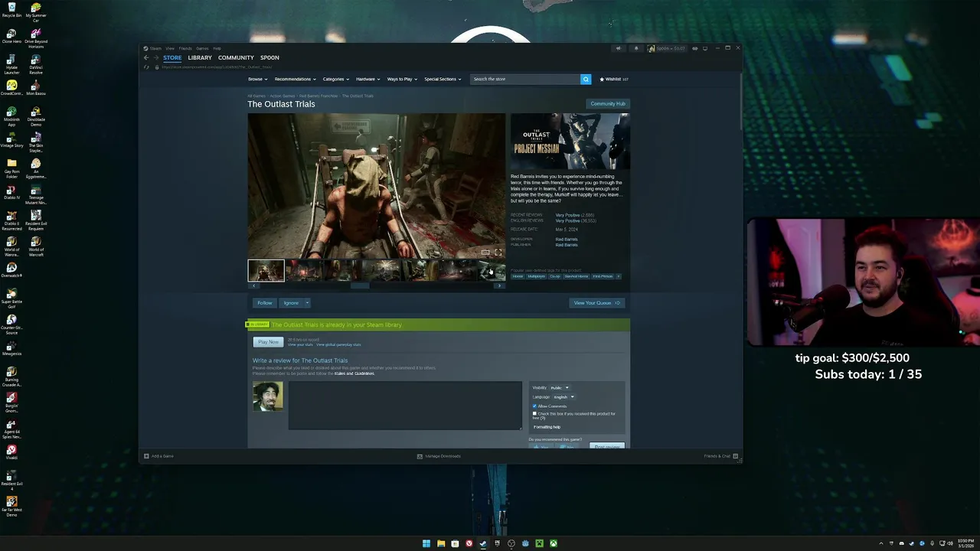The image size is (980, 551).
Task: Click the View global gameplay stats link
Action: click(x=338, y=345)
